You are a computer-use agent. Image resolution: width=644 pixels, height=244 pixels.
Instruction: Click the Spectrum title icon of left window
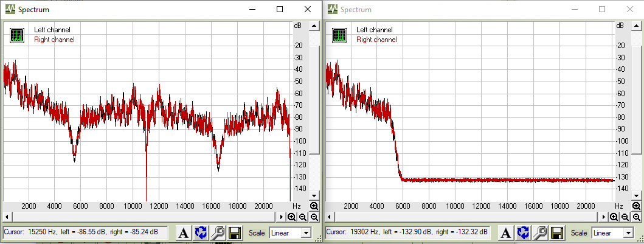click(10, 9)
